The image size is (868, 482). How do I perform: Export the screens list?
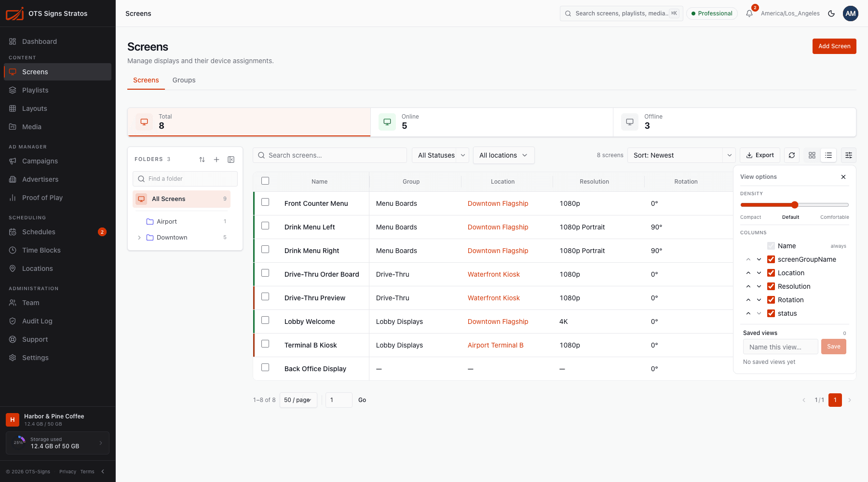coord(760,155)
